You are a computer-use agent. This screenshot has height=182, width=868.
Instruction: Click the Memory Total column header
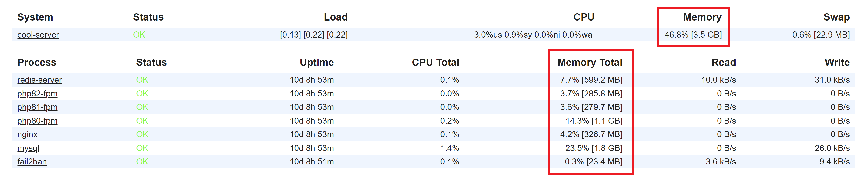(590, 62)
